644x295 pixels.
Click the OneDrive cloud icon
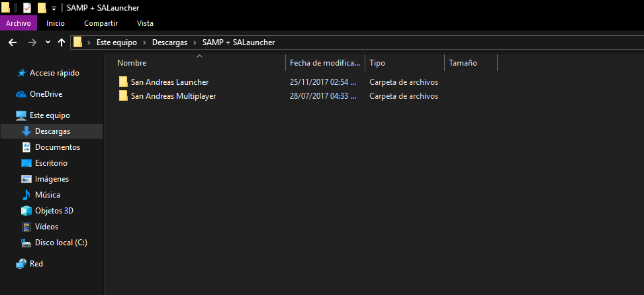[21, 95]
